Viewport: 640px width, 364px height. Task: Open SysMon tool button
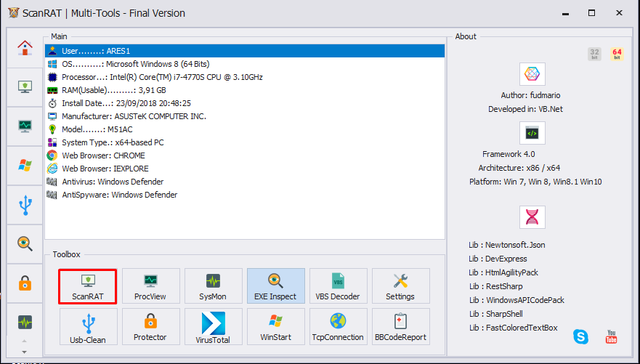click(x=213, y=286)
